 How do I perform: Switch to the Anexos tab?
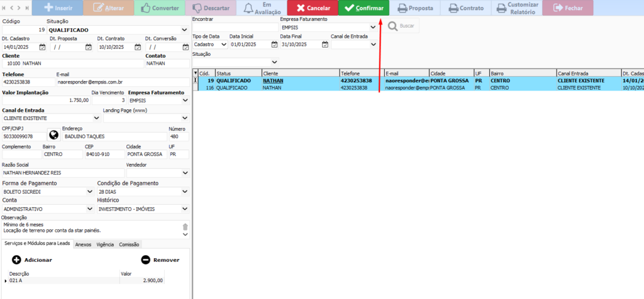coord(83,244)
